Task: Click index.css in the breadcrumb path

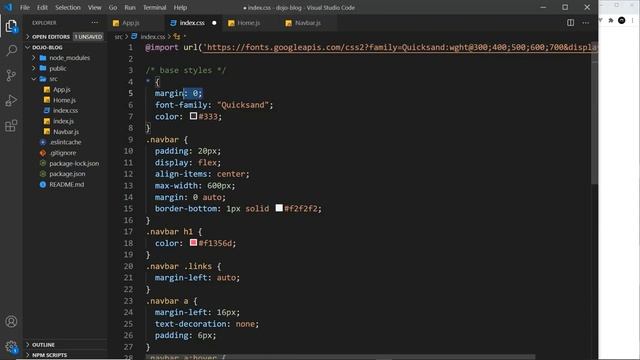Action: coord(153,37)
